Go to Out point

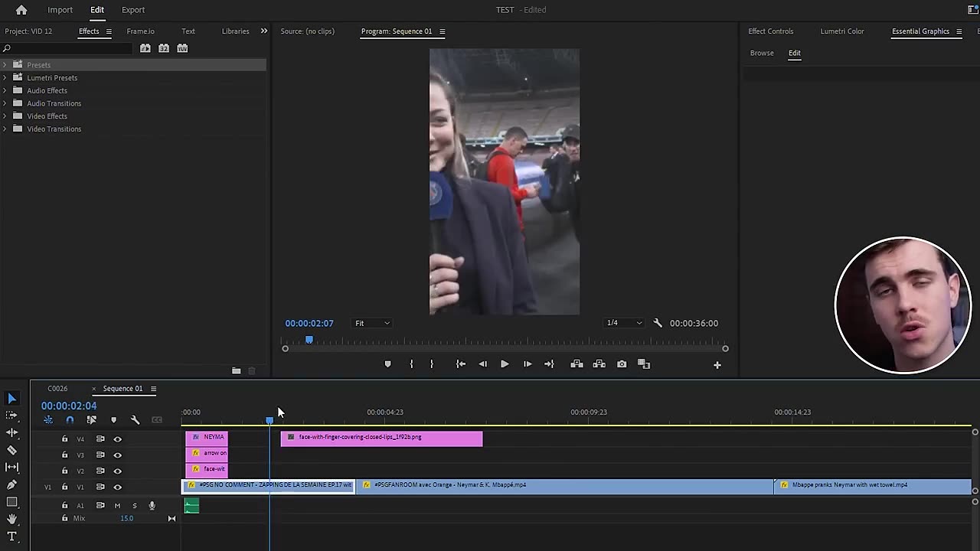click(549, 364)
